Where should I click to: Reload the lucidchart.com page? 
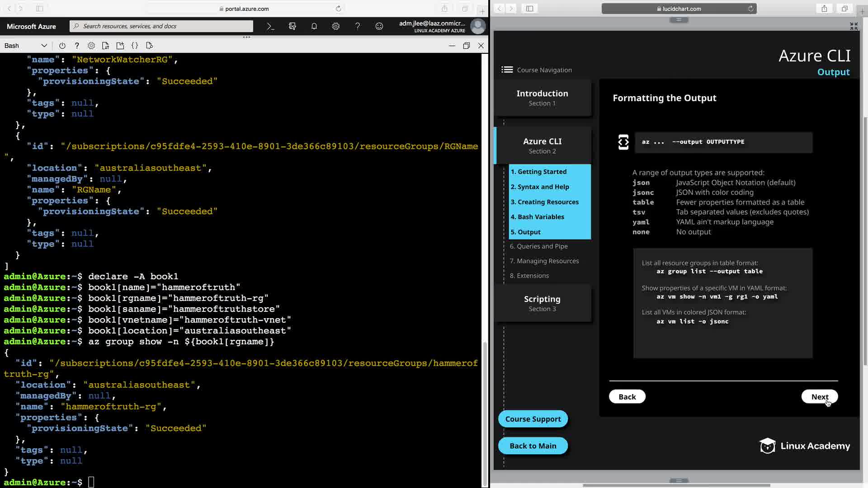750,9
